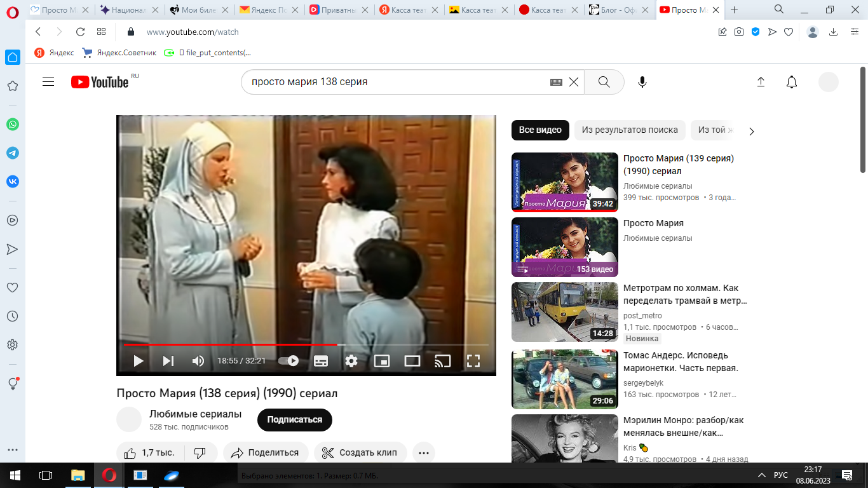Open the channel avatar next to Любимые сериалы
This screenshot has height=488, width=868.
pyautogui.click(x=129, y=419)
